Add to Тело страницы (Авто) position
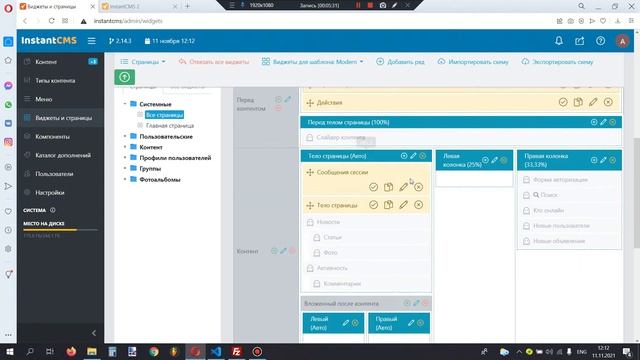The width and height of the screenshot is (640, 360). pyautogui.click(x=404, y=156)
